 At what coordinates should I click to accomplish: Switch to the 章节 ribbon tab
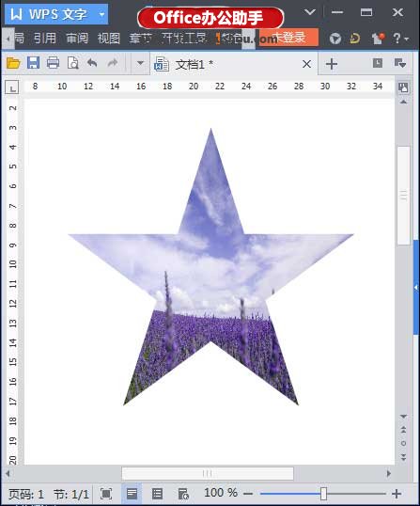pos(141,38)
